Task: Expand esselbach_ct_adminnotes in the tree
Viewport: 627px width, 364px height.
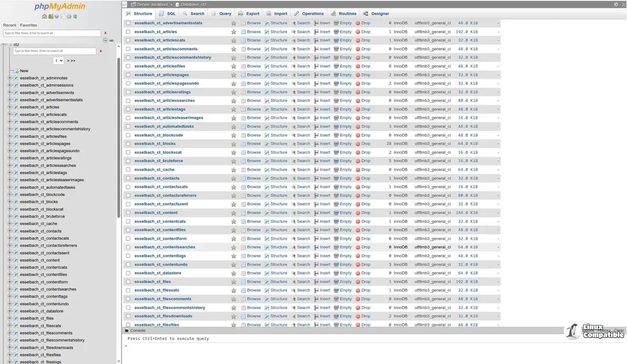Action: pyautogui.click(x=9, y=78)
